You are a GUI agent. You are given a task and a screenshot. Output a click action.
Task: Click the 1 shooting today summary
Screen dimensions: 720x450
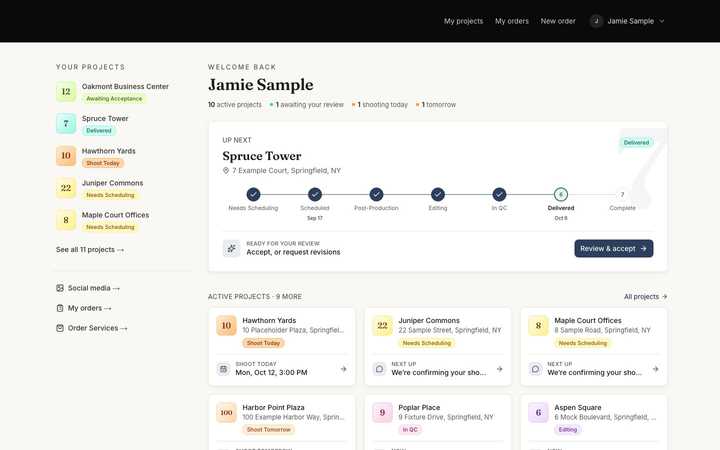click(380, 105)
